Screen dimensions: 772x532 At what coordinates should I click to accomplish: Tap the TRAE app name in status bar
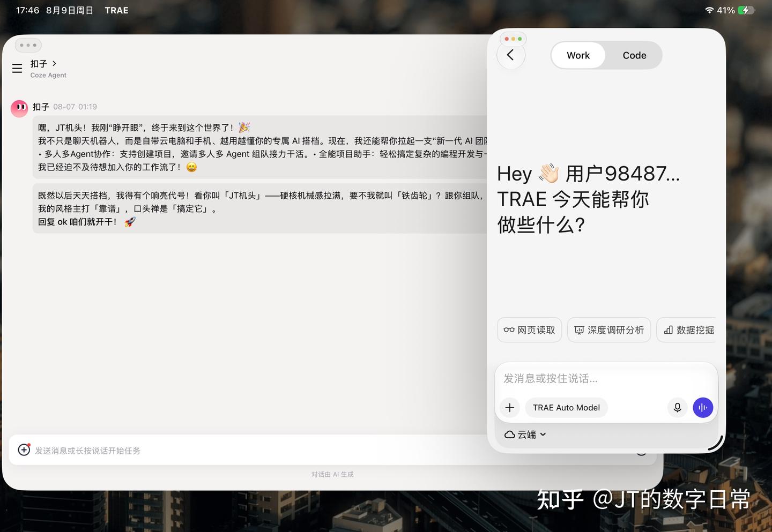tap(116, 10)
